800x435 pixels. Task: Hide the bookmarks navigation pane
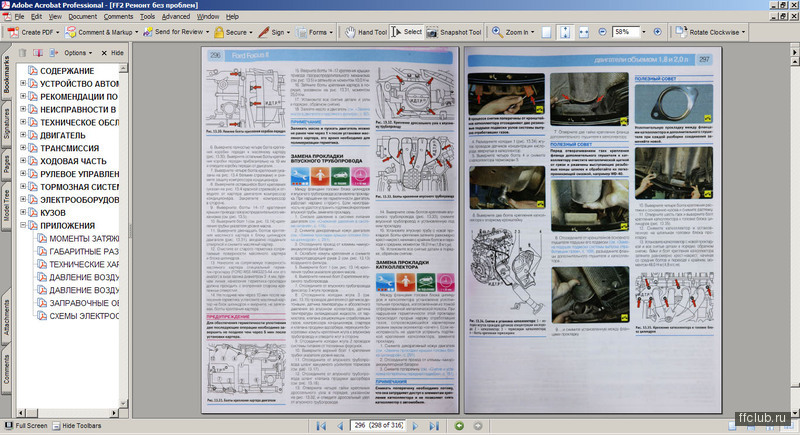(x=112, y=53)
